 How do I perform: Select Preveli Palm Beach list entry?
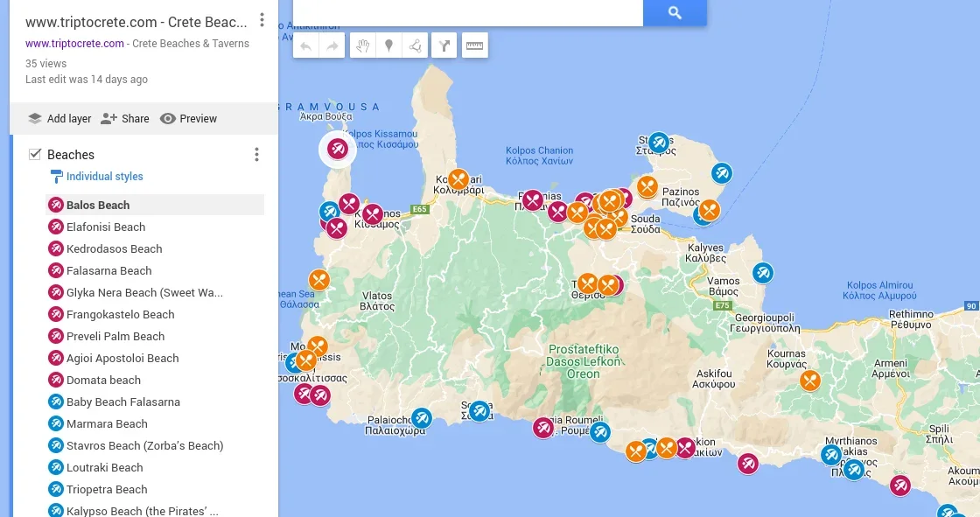click(x=155, y=336)
